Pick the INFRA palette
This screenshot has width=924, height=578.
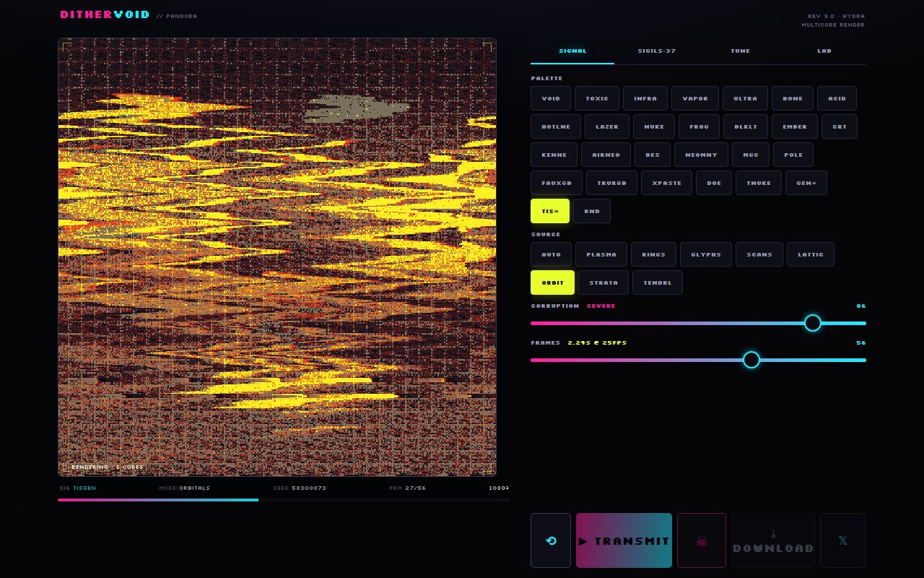click(x=645, y=98)
